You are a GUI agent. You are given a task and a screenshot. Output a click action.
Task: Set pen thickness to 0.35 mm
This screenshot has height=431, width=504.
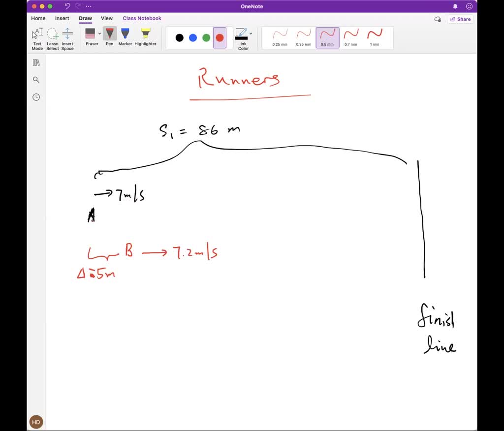[x=304, y=37]
